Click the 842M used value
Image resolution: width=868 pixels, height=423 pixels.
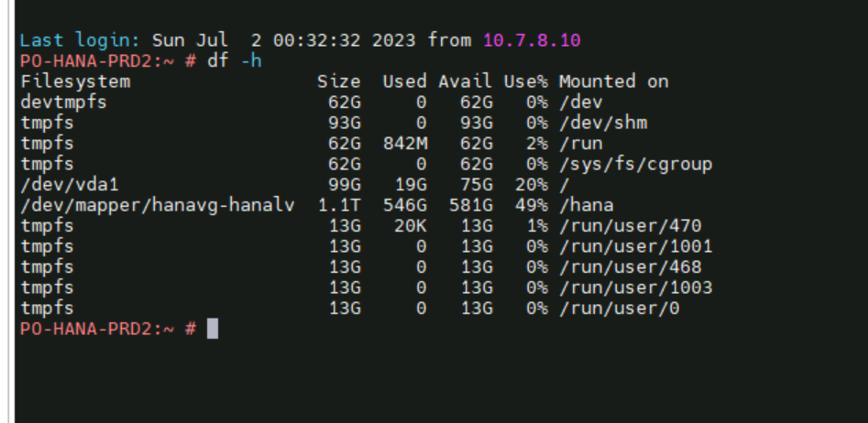[x=404, y=144]
